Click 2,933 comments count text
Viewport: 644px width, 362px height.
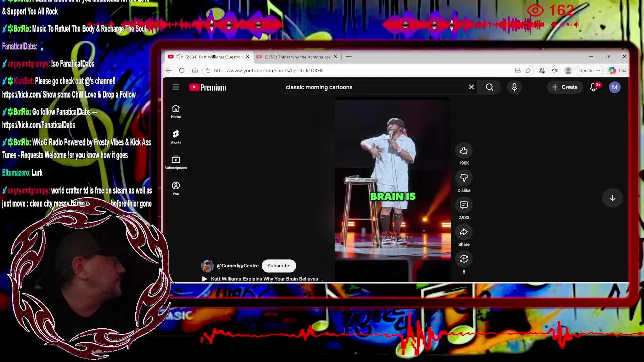(464, 218)
